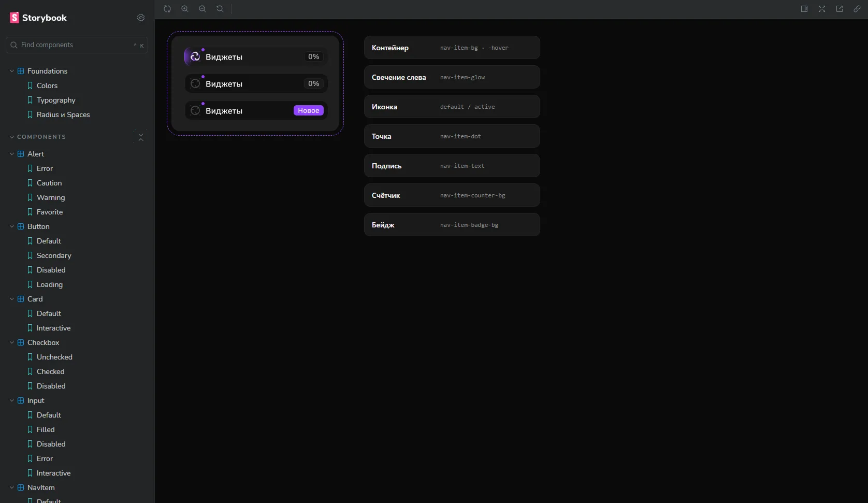This screenshot has width=868, height=503.
Task: Open the Loading story
Action: [x=50, y=284]
